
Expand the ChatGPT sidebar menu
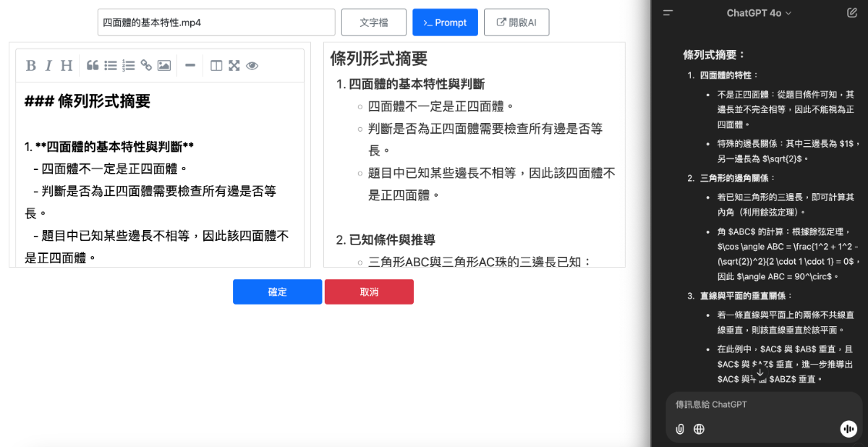point(668,13)
